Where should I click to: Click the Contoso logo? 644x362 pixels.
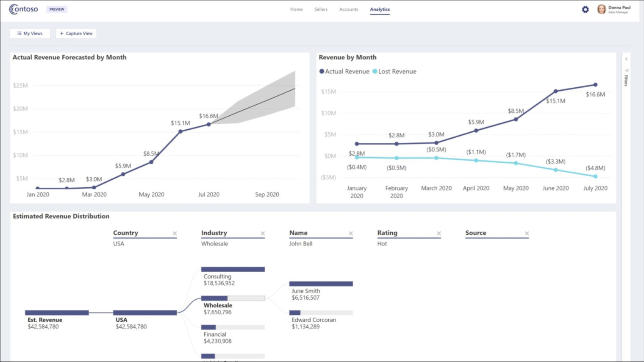(x=23, y=9)
